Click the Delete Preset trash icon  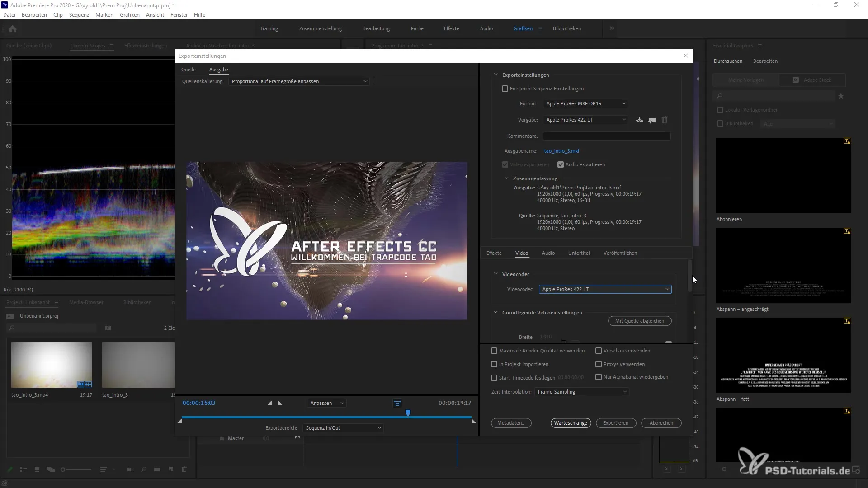pyautogui.click(x=664, y=120)
